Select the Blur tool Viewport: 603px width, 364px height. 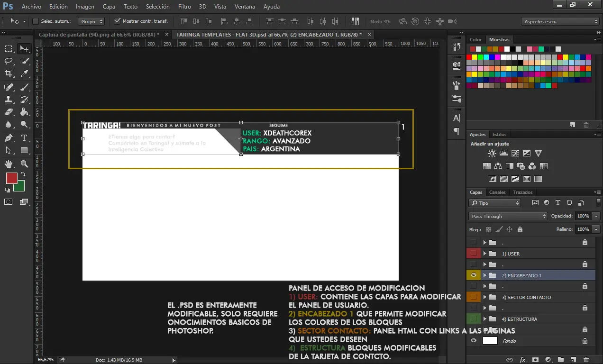(9, 124)
